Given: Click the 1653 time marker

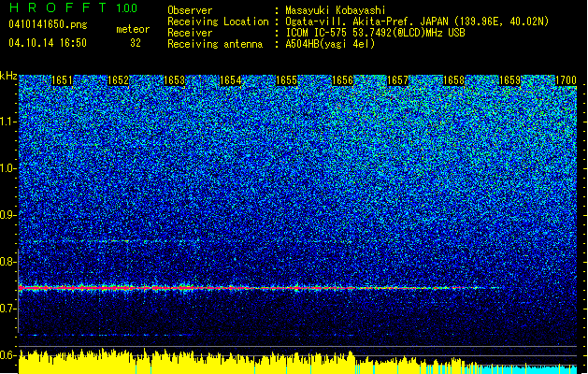Looking at the screenshot, I should 175,80.
